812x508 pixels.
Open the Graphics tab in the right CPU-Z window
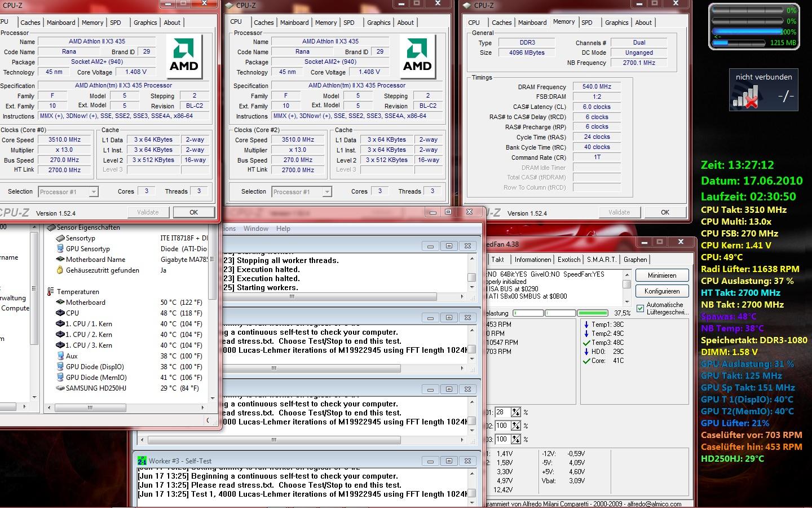616,23
